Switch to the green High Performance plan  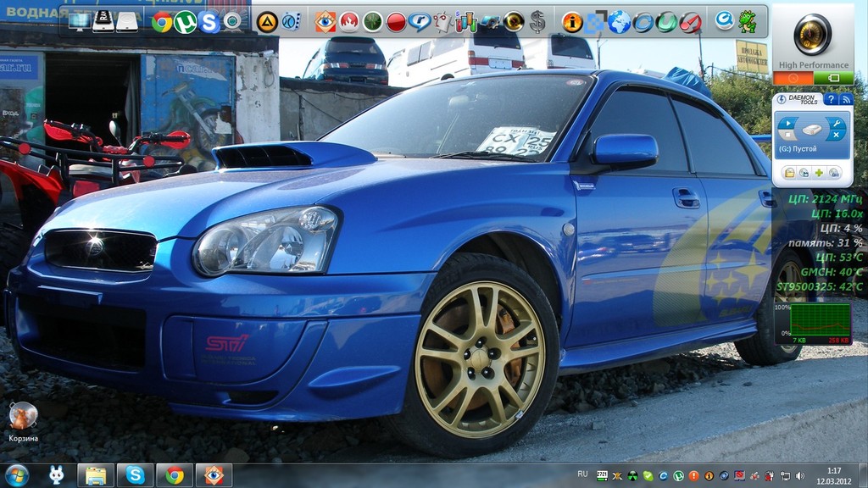(x=833, y=78)
